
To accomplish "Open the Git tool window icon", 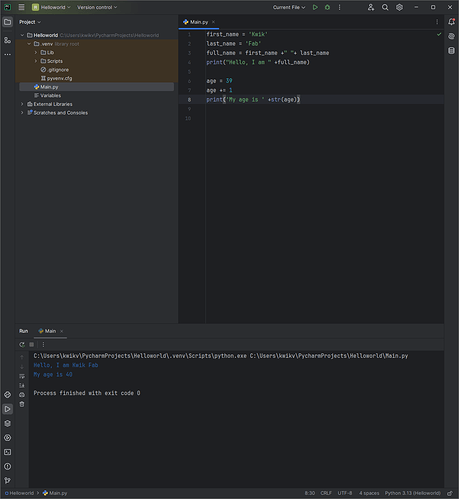I will (7, 480).
